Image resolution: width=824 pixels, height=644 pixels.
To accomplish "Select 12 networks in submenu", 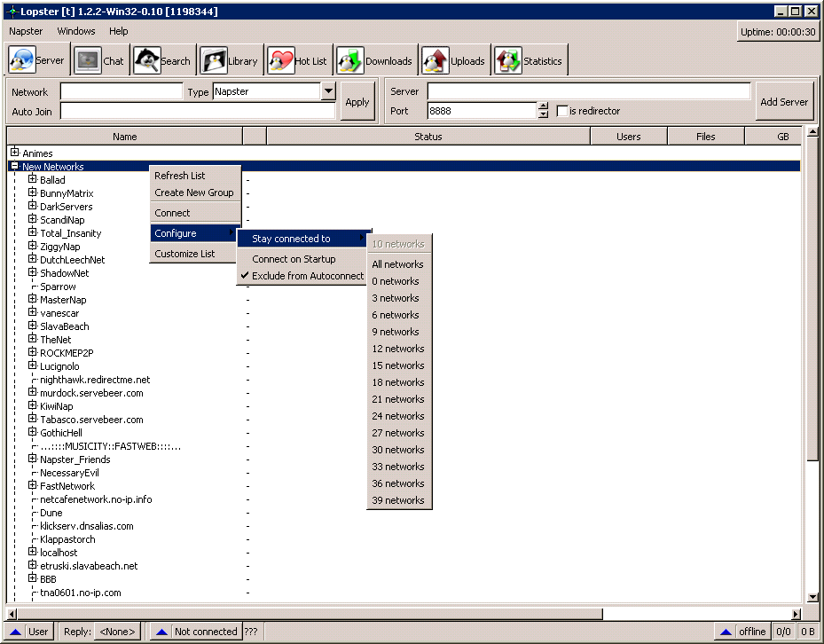I will coord(399,349).
